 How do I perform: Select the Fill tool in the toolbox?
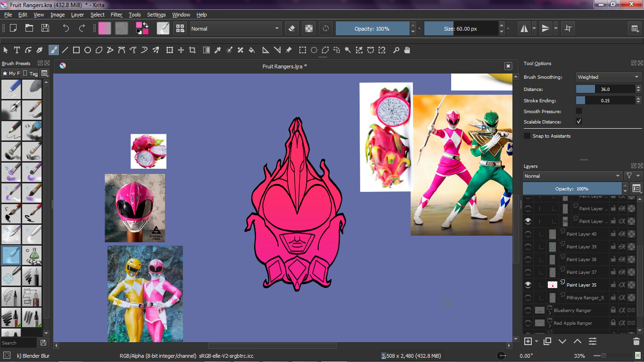251,49
